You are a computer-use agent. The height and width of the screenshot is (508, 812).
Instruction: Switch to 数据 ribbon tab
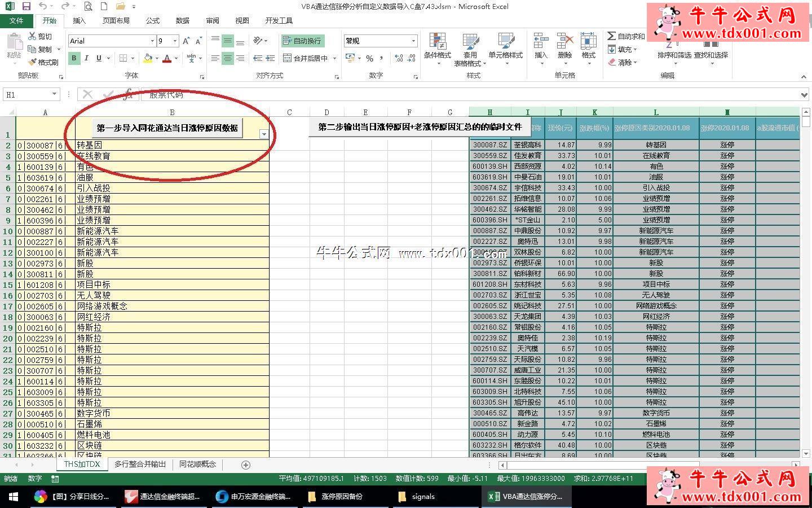(183, 20)
